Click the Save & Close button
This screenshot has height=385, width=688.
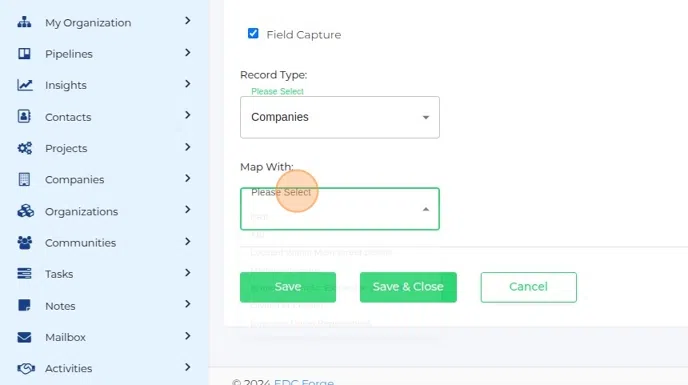coord(408,287)
